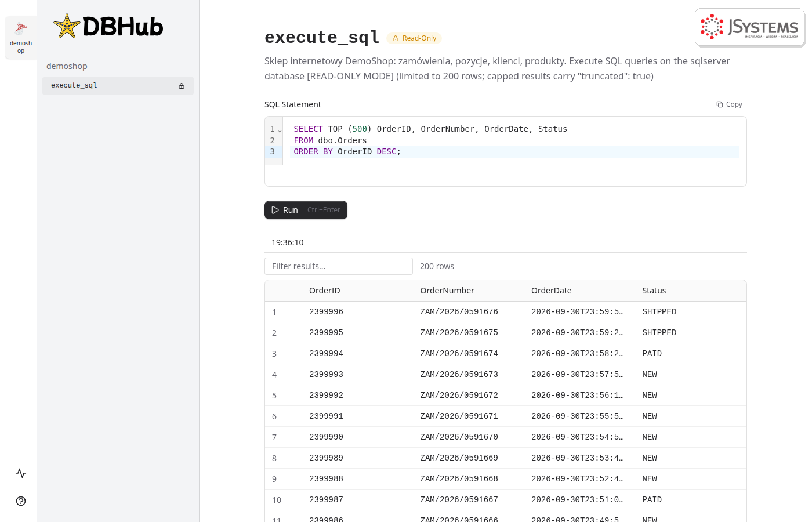The width and height of the screenshot is (812, 522).
Task: Sort by the Status column header
Action: (654, 291)
